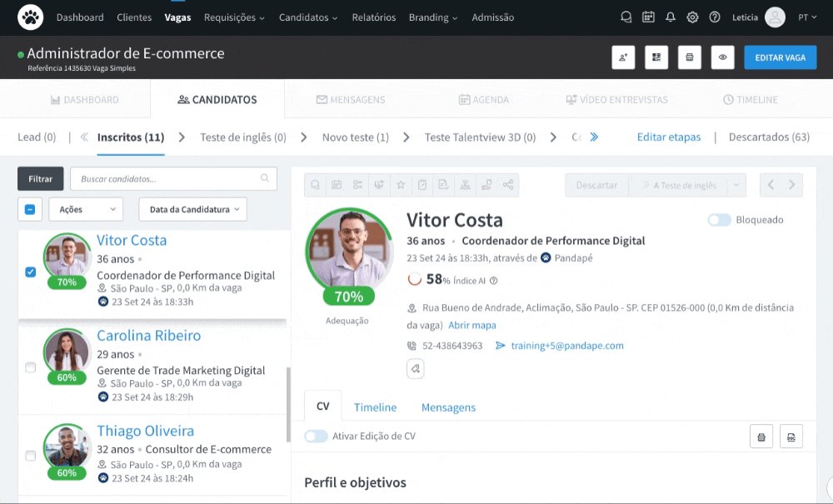Open the Ações dropdown

point(86,209)
